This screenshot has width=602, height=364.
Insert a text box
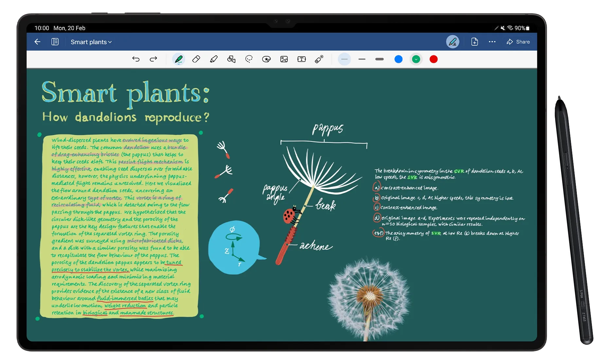[x=301, y=59]
